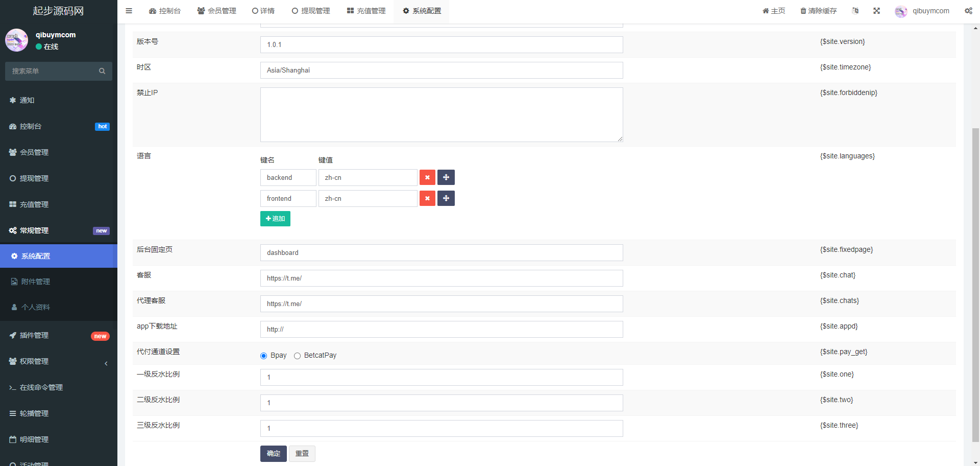This screenshot has width=980, height=466.
Task: Expand the 权限管理 sidebar menu
Action: point(59,361)
